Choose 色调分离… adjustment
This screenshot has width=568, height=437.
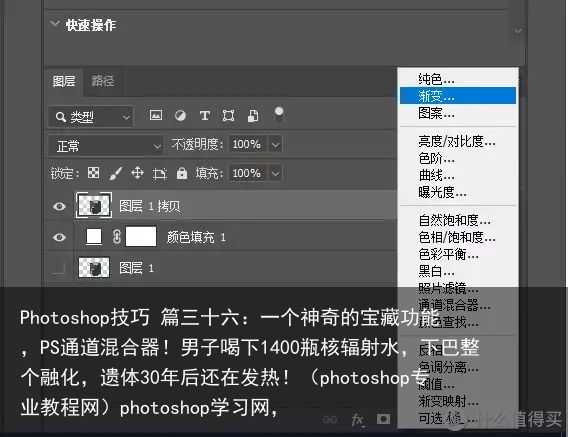point(458,367)
